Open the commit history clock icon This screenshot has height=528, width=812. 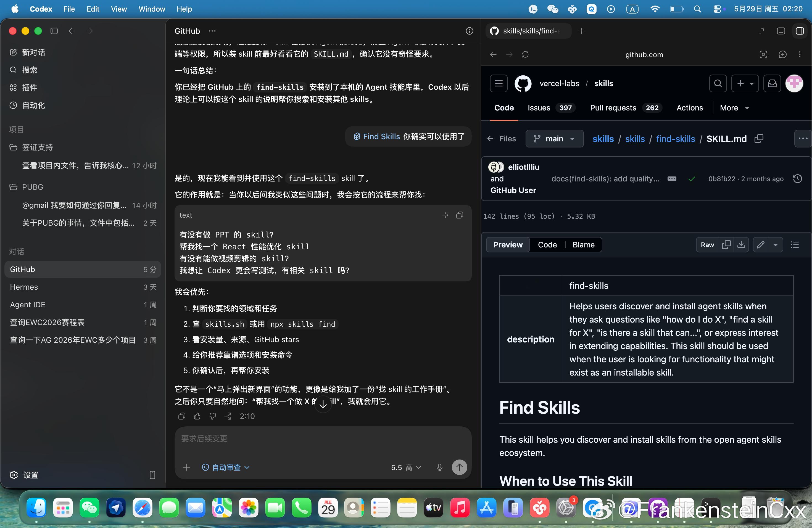click(798, 179)
